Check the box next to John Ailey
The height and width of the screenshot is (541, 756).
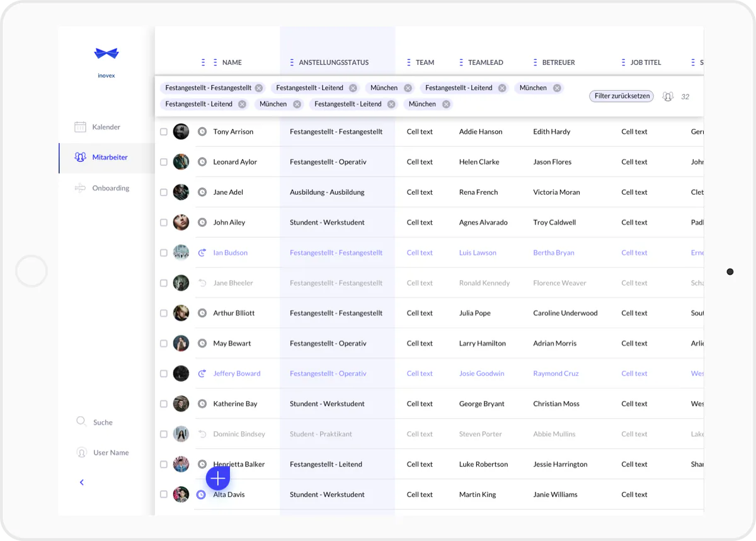pos(164,223)
